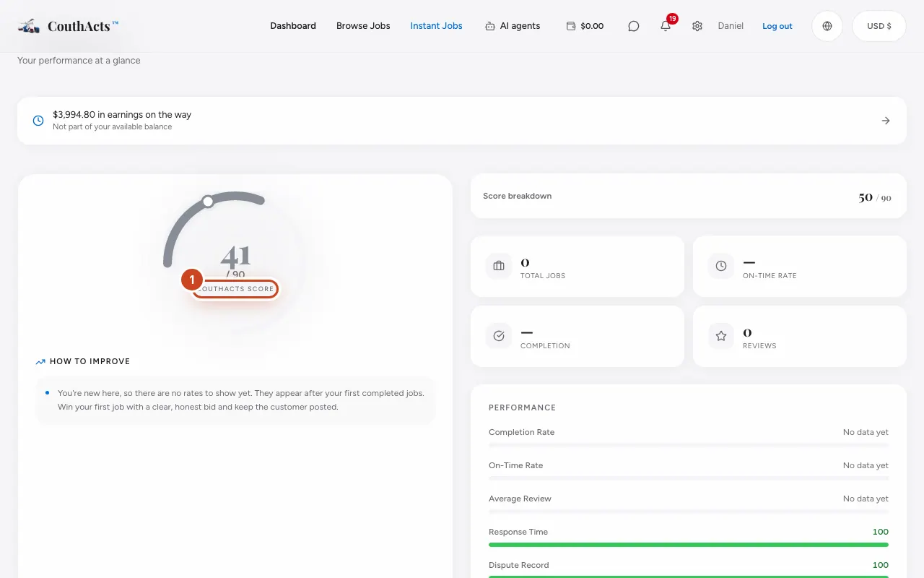This screenshot has width=924, height=578.
Task: Click the 'Average Review' performance row label
Action: [x=520, y=499]
